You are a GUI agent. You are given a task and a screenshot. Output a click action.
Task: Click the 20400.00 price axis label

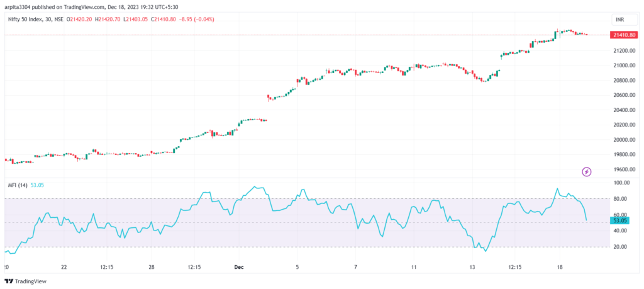(x=624, y=110)
